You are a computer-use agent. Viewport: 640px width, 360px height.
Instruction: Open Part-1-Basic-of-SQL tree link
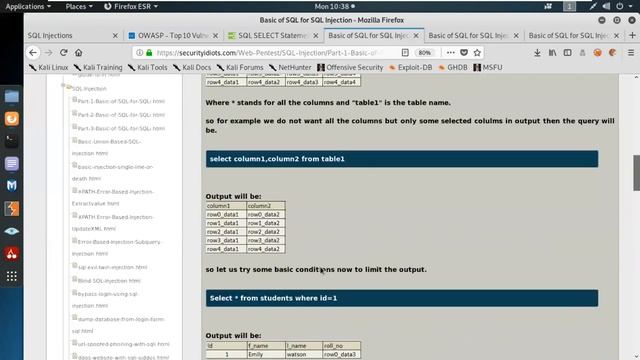(121, 101)
